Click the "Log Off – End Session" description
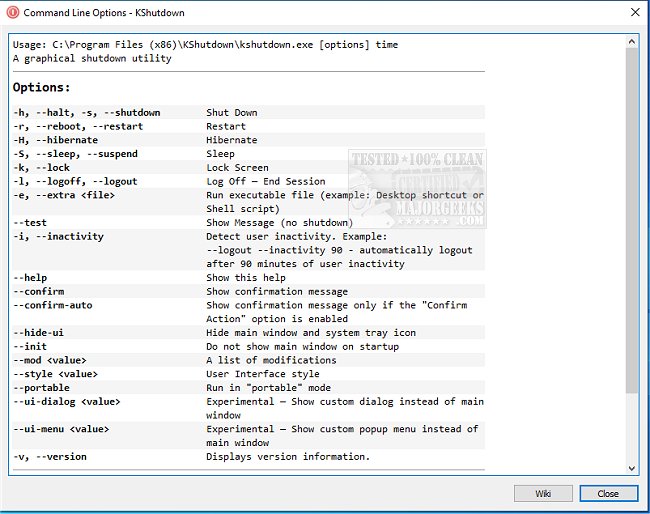 point(266,181)
